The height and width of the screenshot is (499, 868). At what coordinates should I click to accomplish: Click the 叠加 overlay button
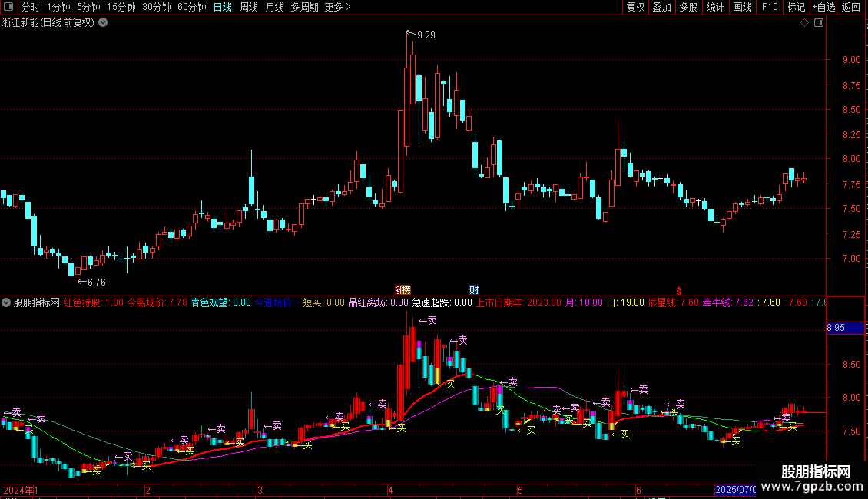pyautogui.click(x=662, y=7)
